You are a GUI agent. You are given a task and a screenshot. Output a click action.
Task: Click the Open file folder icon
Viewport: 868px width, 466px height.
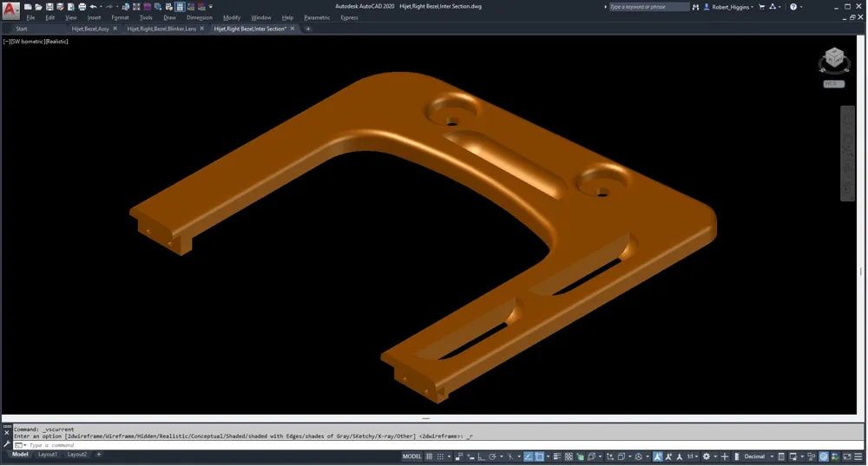(x=38, y=7)
